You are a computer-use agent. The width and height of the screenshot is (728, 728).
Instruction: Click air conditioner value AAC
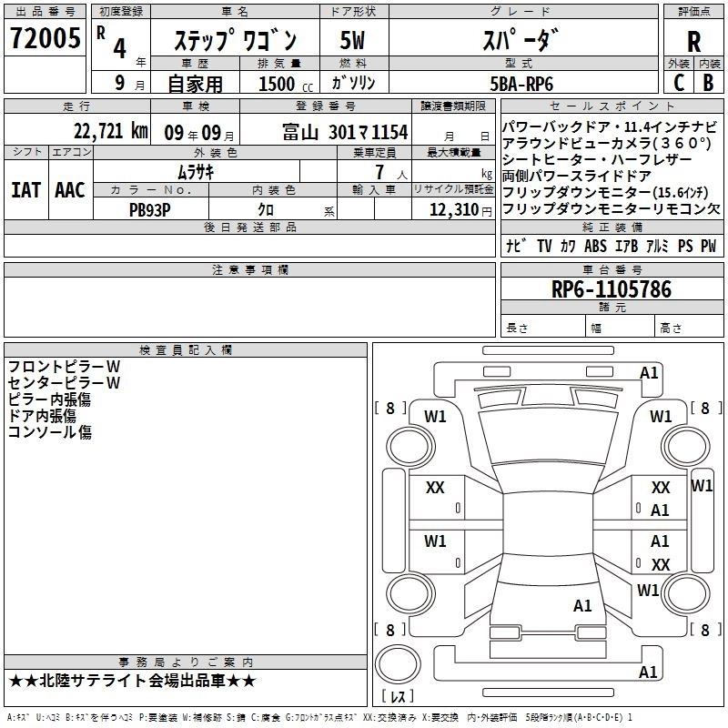[70, 190]
